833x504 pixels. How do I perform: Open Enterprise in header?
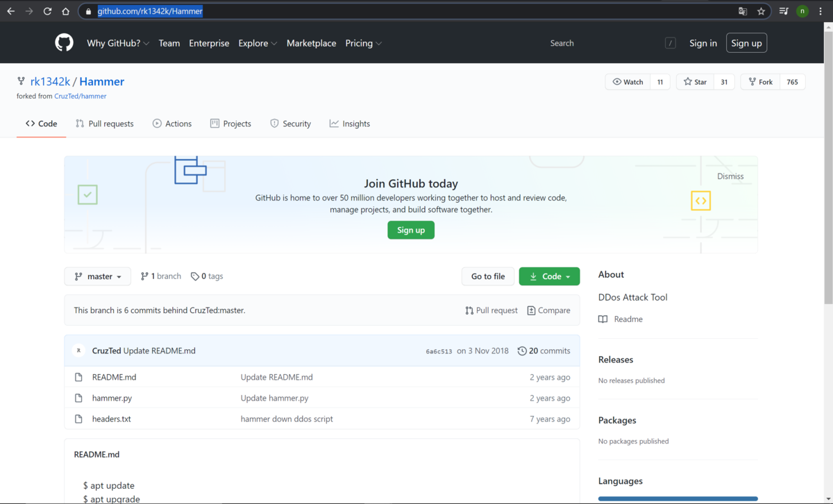pos(209,43)
